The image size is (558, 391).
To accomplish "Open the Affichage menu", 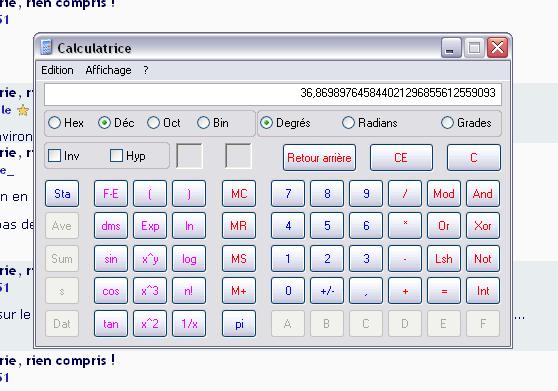I will point(108,70).
